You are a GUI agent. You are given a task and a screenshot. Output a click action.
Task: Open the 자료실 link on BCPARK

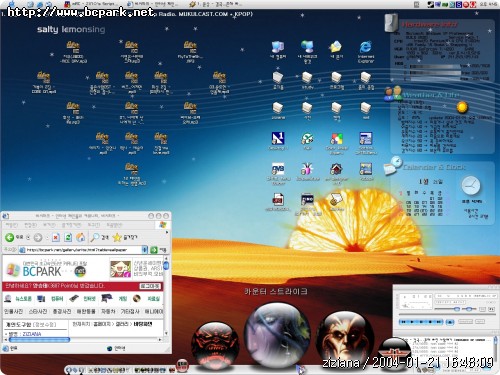click(154, 299)
